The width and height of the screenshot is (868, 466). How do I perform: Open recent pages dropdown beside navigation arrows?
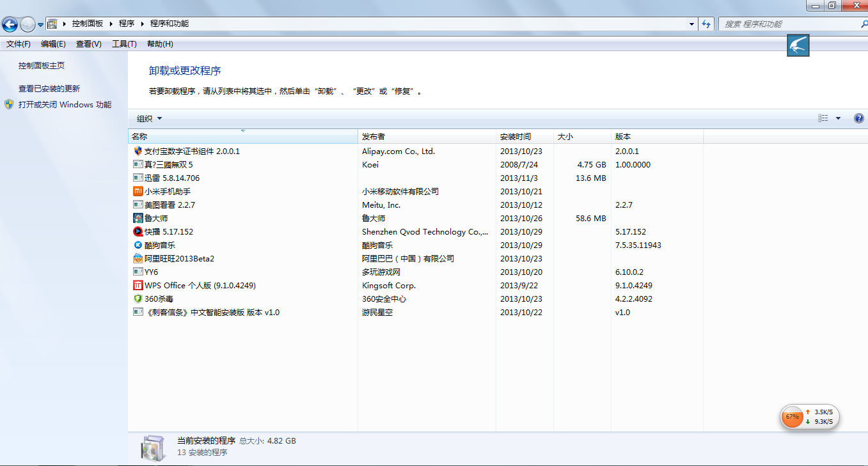click(40, 25)
